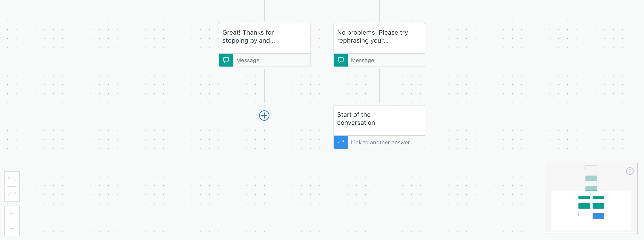Zoom out using the minus icon

(x=11, y=228)
